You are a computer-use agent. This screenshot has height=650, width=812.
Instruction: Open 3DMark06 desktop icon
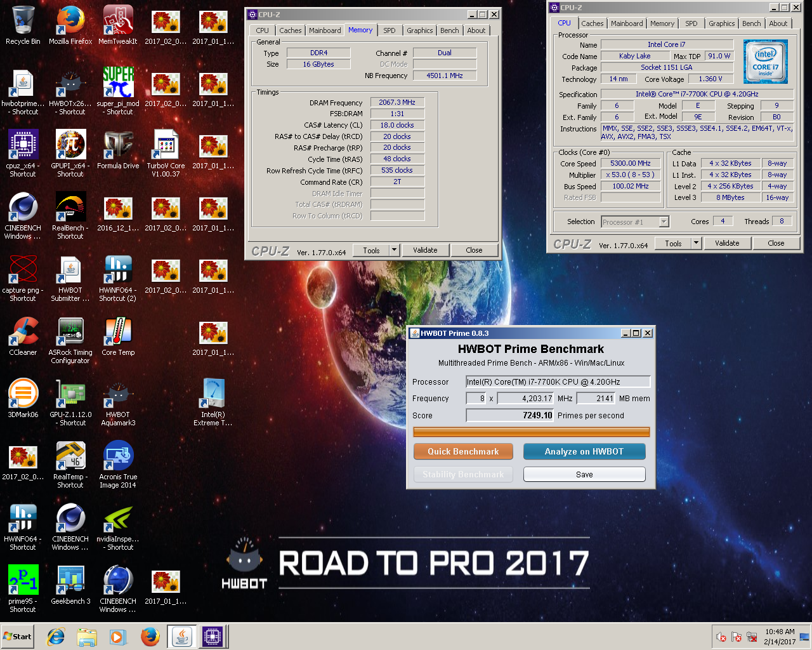(23, 399)
